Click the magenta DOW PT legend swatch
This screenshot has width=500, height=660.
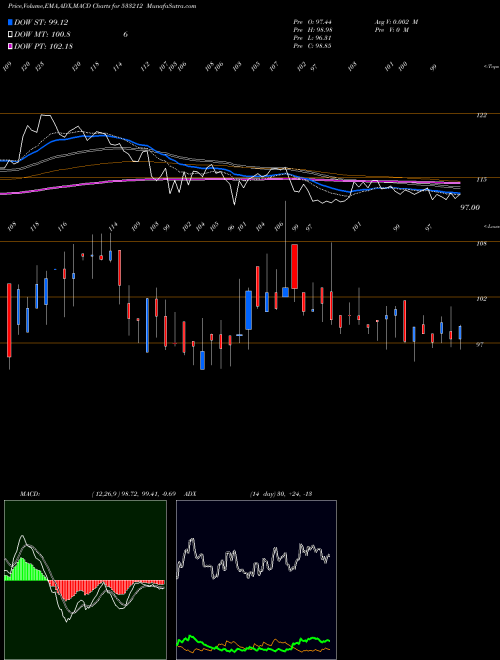[10, 46]
